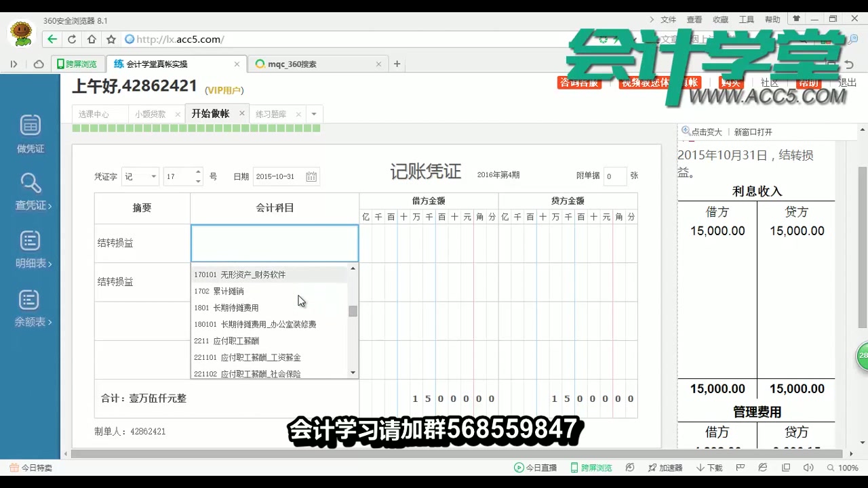Screen dimensions: 868x488
Task: Expand the page tabs overflow dropdown arrow
Action: [x=314, y=114]
